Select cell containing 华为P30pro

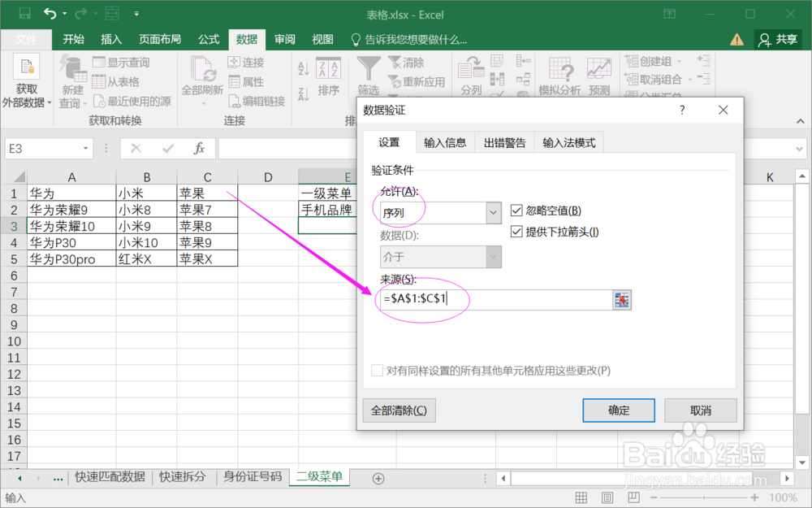pos(71,258)
